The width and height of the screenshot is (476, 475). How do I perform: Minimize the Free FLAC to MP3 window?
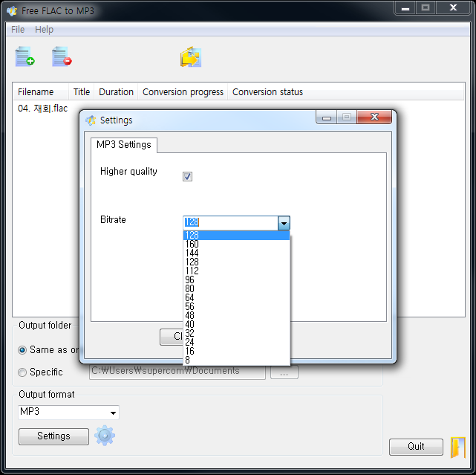click(x=405, y=8)
